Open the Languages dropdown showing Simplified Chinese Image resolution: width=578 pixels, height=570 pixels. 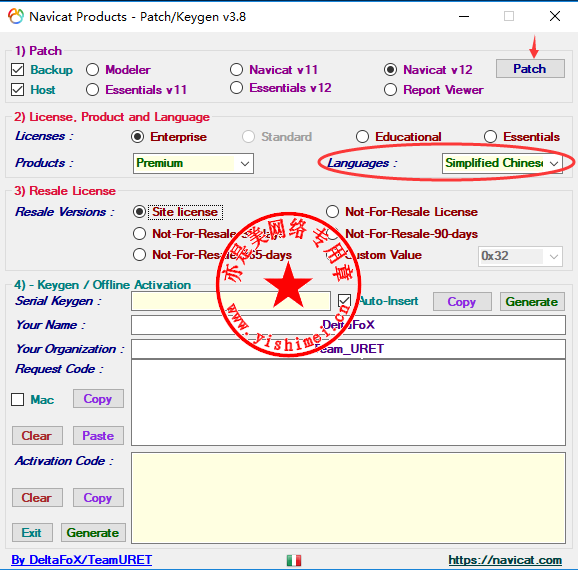pyautogui.click(x=502, y=163)
